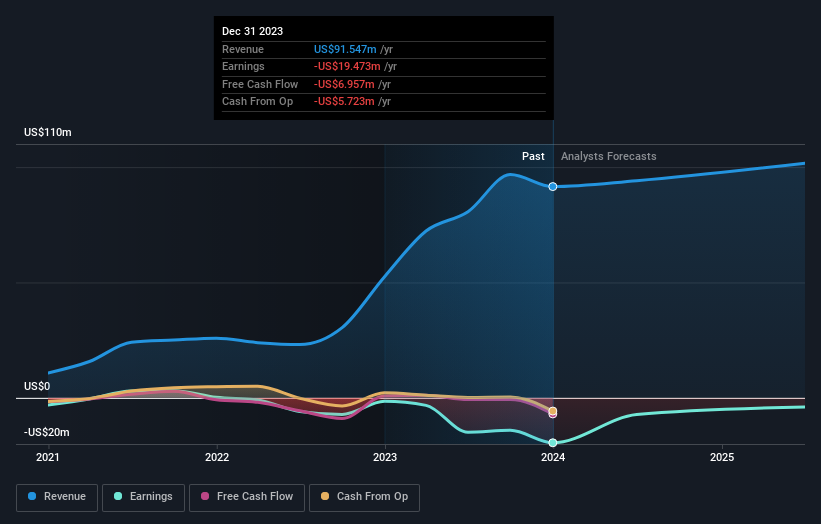Click the blue Revenue legend dot
Screen dimensions: 821x524
32,496
